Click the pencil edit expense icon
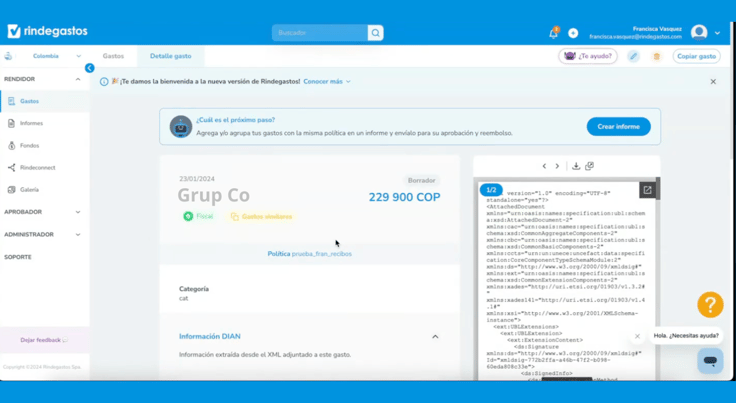The height and width of the screenshot is (403, 736). (x=633, y=56)
